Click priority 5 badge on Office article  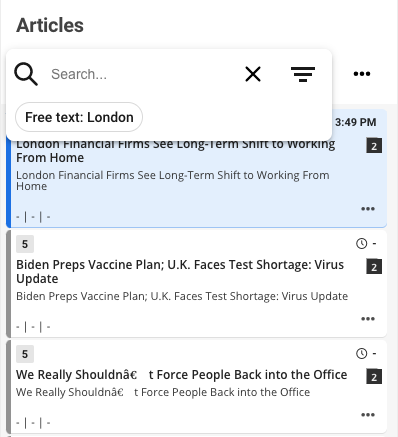25,354
